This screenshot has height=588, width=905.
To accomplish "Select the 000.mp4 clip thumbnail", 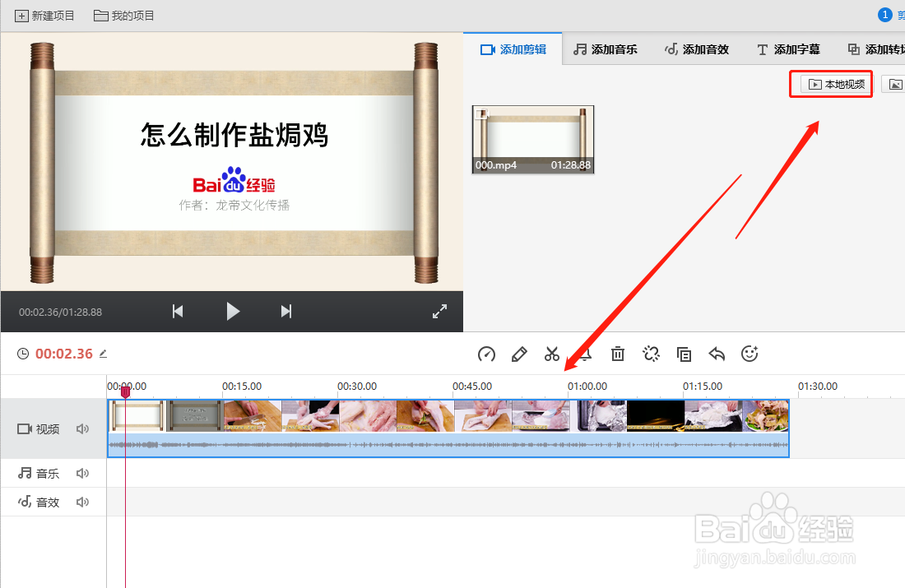I will pos(532,140).
